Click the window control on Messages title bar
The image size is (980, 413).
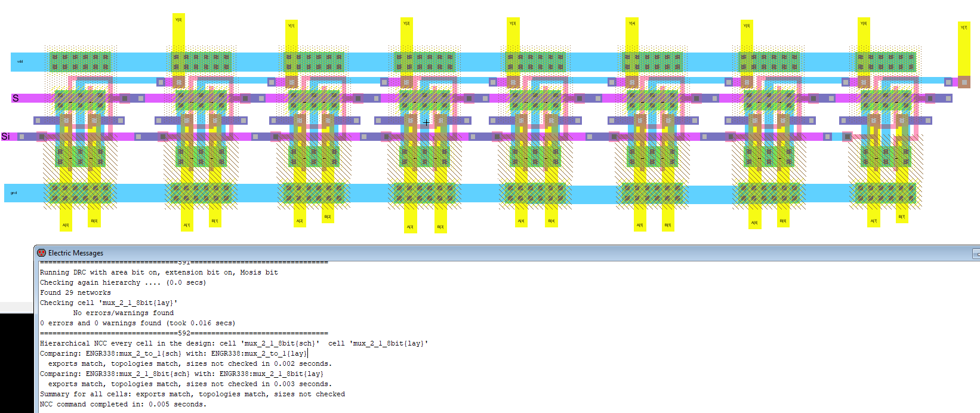pos(976,254)
